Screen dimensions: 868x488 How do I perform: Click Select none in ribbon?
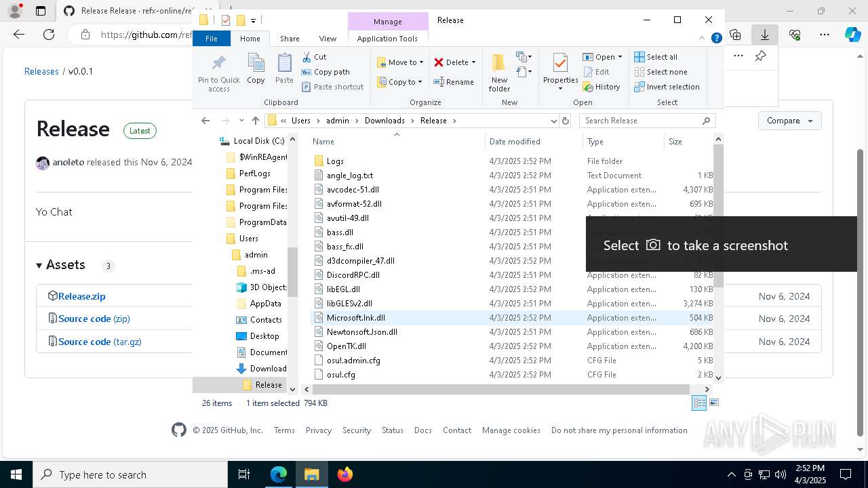(660, 72)
